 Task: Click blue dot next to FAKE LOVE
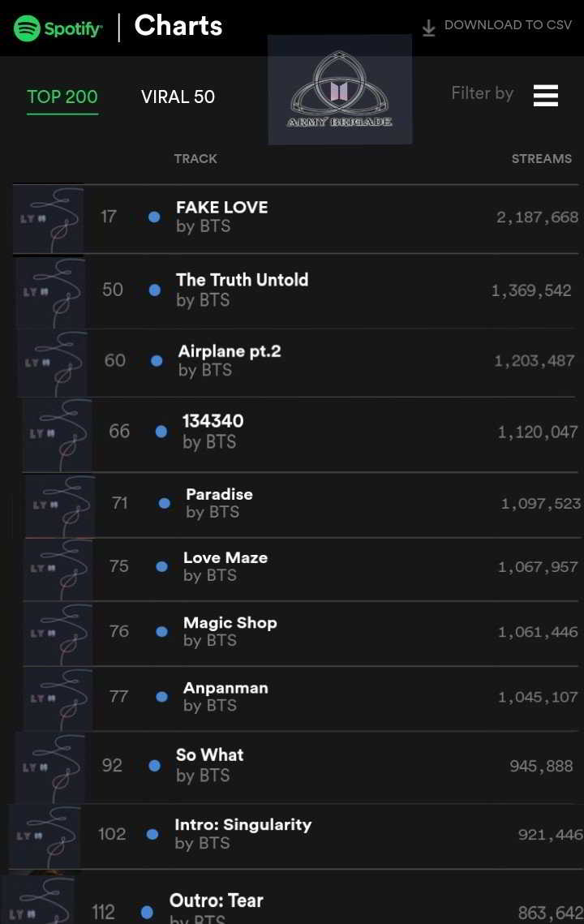[x=154, y=217]
